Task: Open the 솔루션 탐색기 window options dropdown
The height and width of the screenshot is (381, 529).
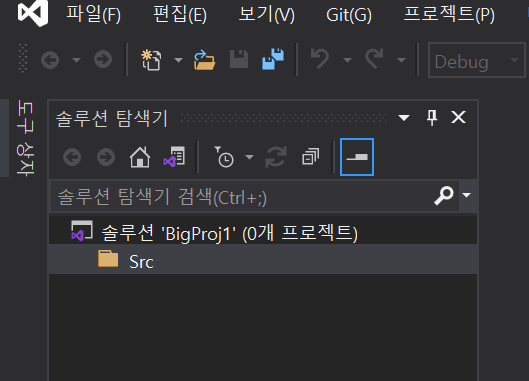Action: click(x=404, y=117)
